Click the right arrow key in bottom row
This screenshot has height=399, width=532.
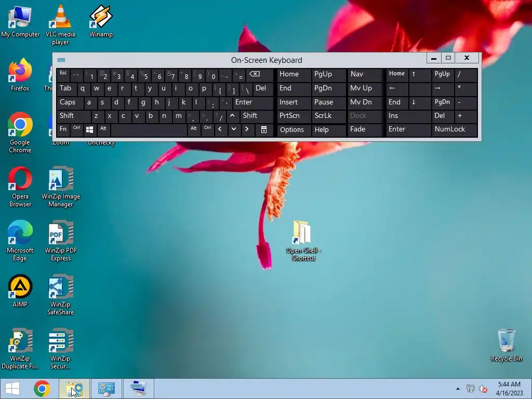[247, 129]
